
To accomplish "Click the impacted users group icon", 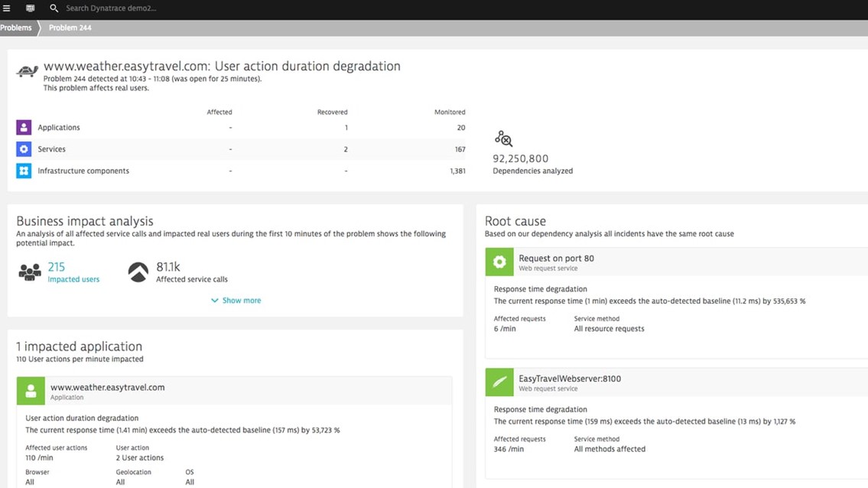I will 28,273.
